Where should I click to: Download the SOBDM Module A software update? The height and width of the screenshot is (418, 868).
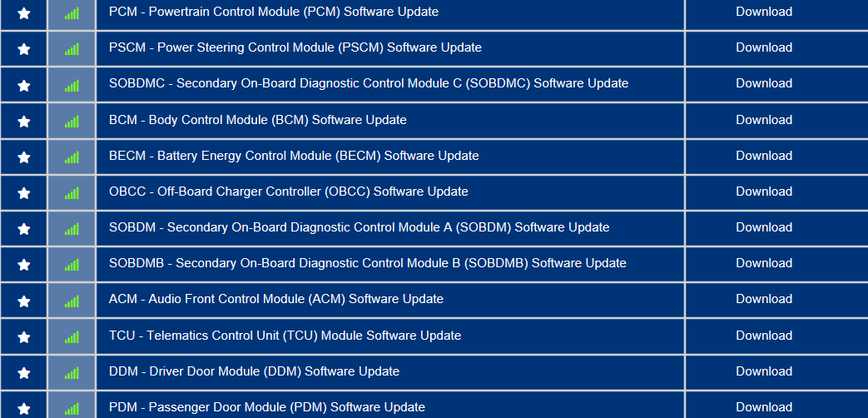[x=763, y=227]
